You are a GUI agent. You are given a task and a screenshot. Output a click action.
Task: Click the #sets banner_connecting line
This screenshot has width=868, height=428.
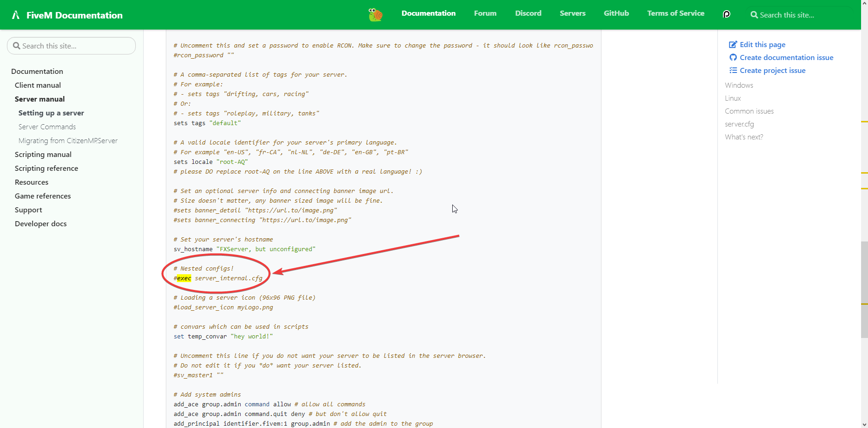pyautogui.click(x=262, y=220)
